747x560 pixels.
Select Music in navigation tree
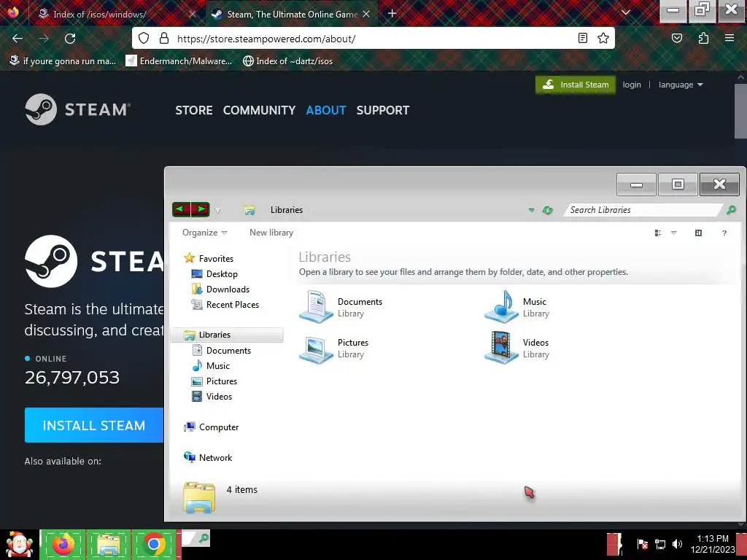[x=211, y=366]
